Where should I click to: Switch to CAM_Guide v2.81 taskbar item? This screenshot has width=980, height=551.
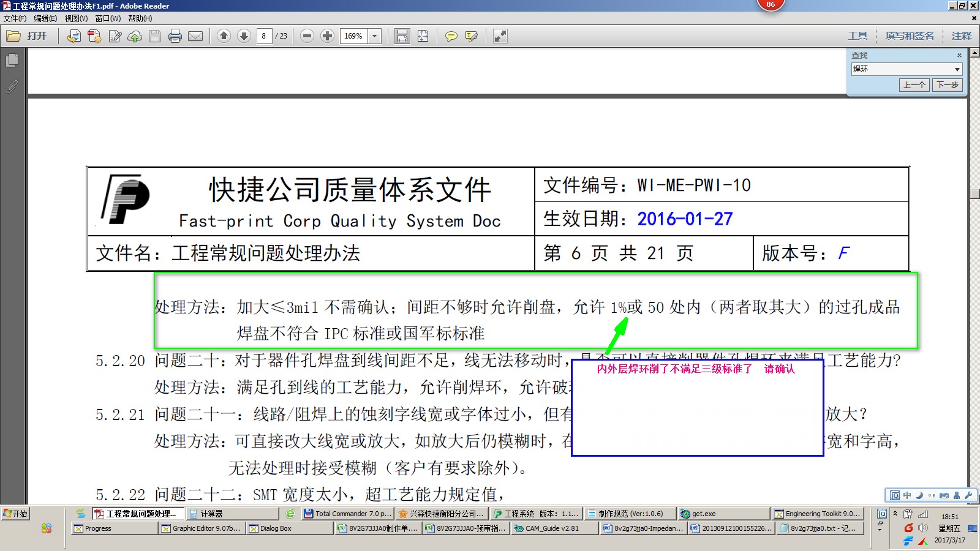(x=554, y=528)
